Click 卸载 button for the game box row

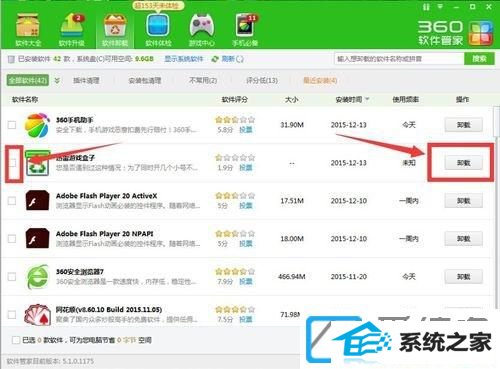click(463, 163)
